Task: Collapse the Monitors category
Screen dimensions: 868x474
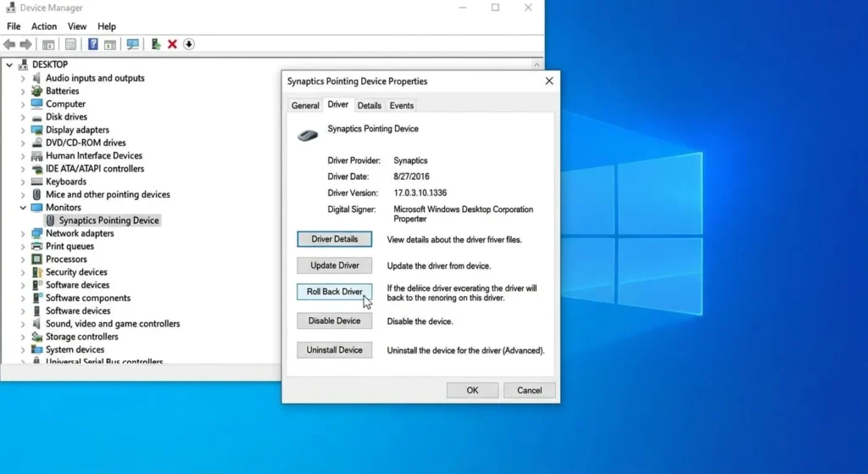Action: pos(23,208)
